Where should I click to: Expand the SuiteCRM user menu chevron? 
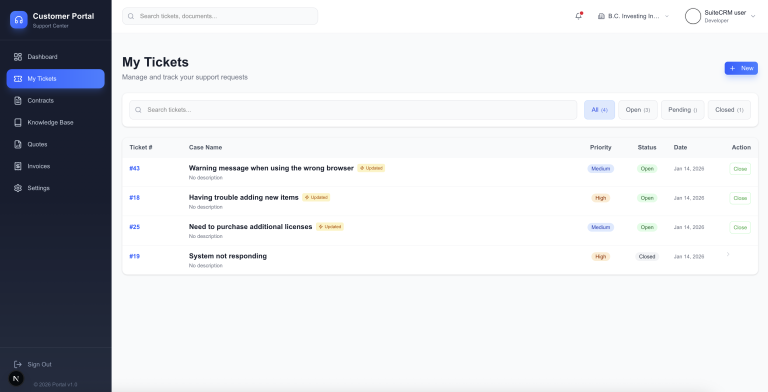(753, 16)
